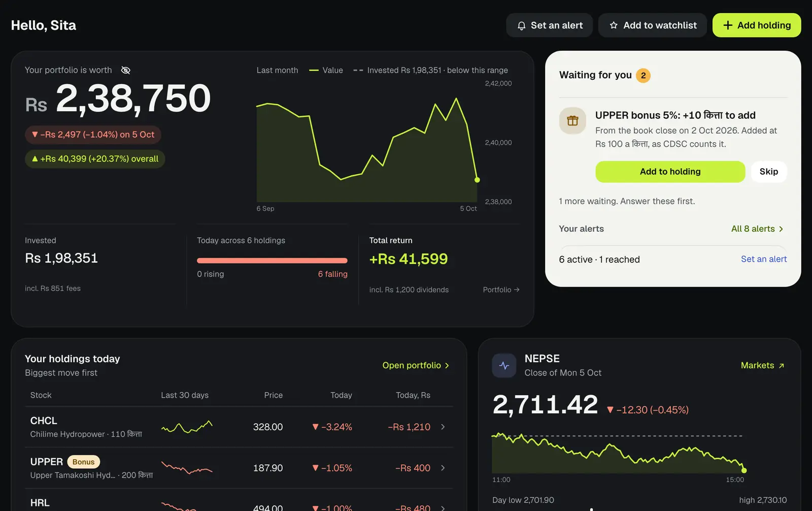This screenshot has height=511, width=812.
Task: Click the -3.24% today cell
Action: (x=332, y=427)
